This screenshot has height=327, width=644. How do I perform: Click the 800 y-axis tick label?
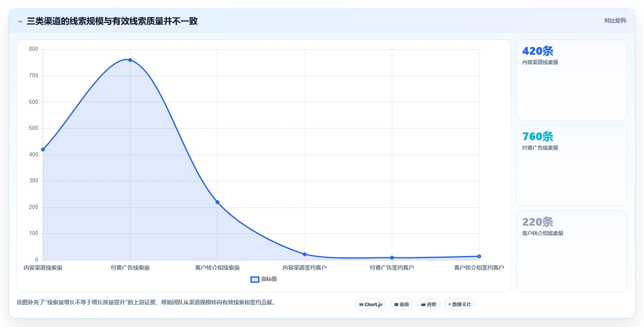pos(34,49)
